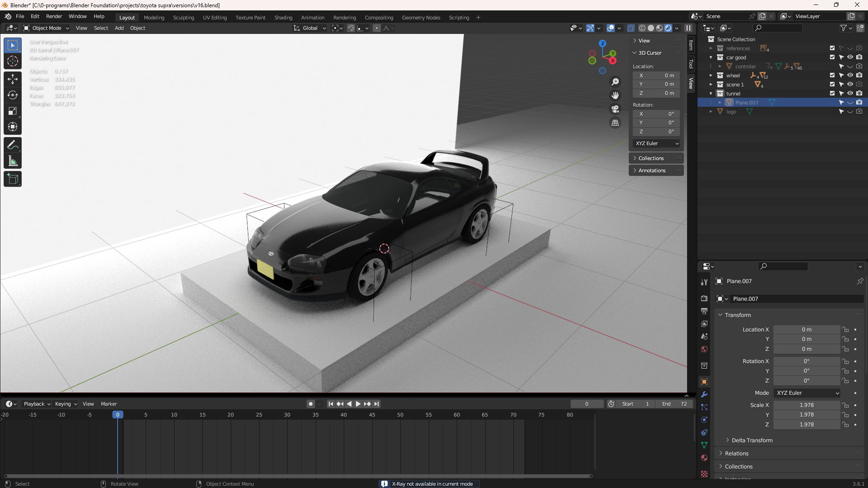
Task: Switch viewport to wireframe shading
Action: (x=642, y=28)
